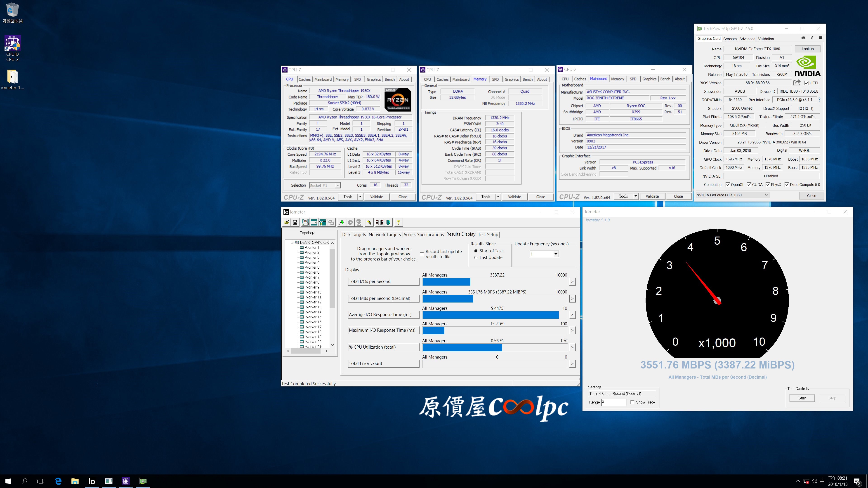This screenshot has width=868, height=488.
Task: Refresh GPU-Z data icon
Action: click(812, 37)
